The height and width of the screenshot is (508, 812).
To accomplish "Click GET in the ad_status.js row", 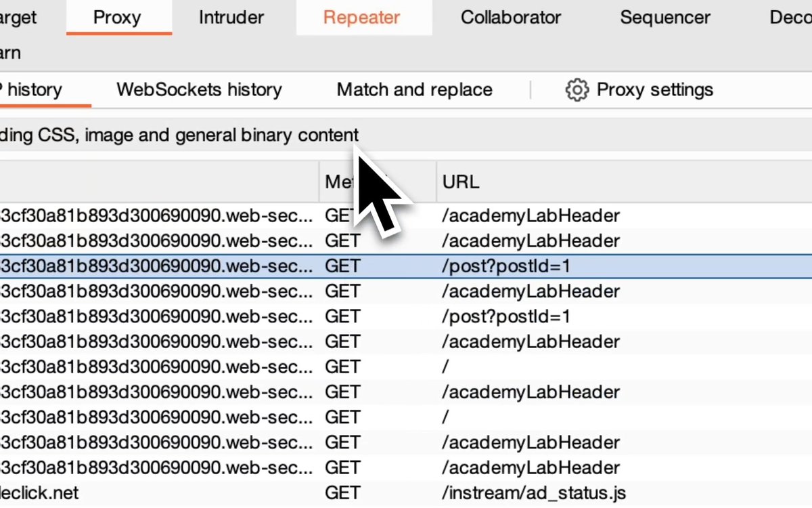I will [342, 492].
